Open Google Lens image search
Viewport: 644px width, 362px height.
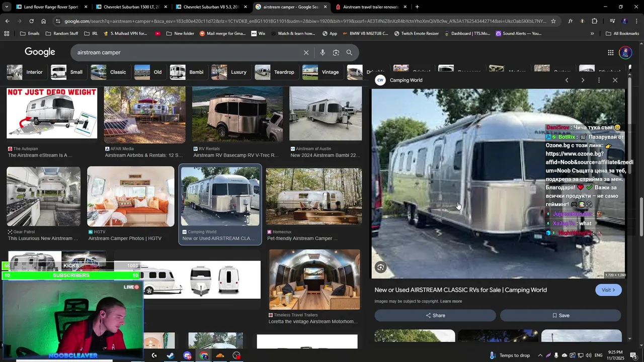[336, 52]
